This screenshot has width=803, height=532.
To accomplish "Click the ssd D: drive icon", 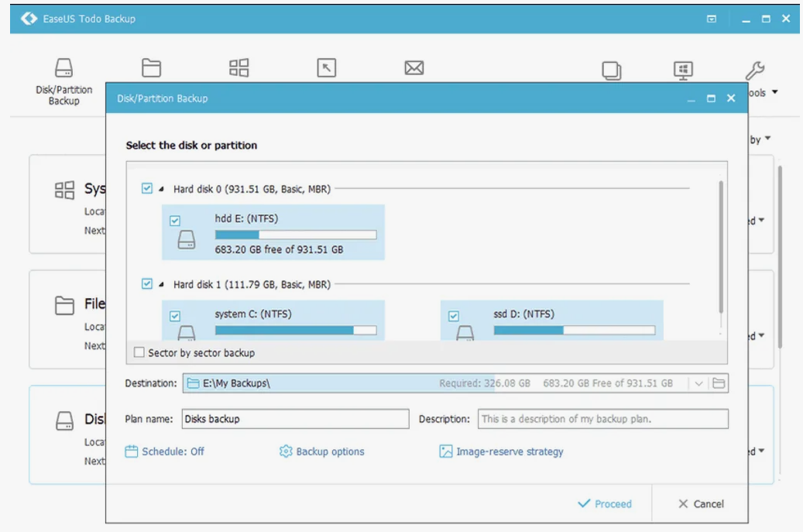I will tap(465, 333).
